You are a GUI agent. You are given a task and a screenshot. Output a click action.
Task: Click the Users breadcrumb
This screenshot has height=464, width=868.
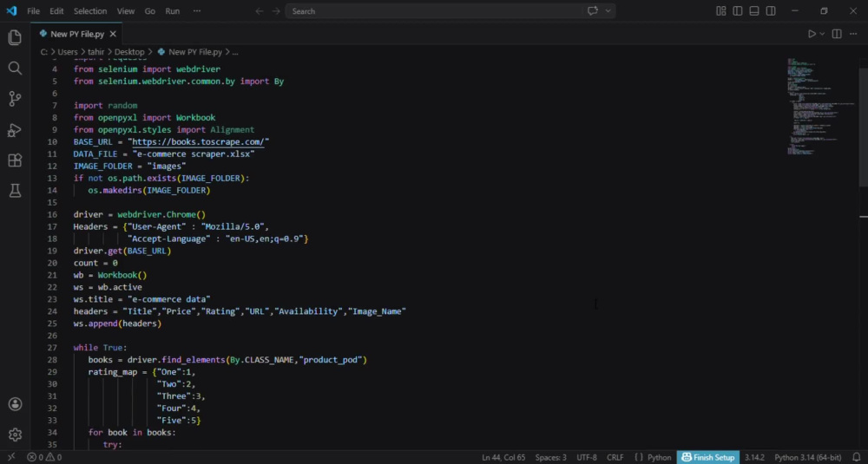pyautogui.click(x=68, y=52)
